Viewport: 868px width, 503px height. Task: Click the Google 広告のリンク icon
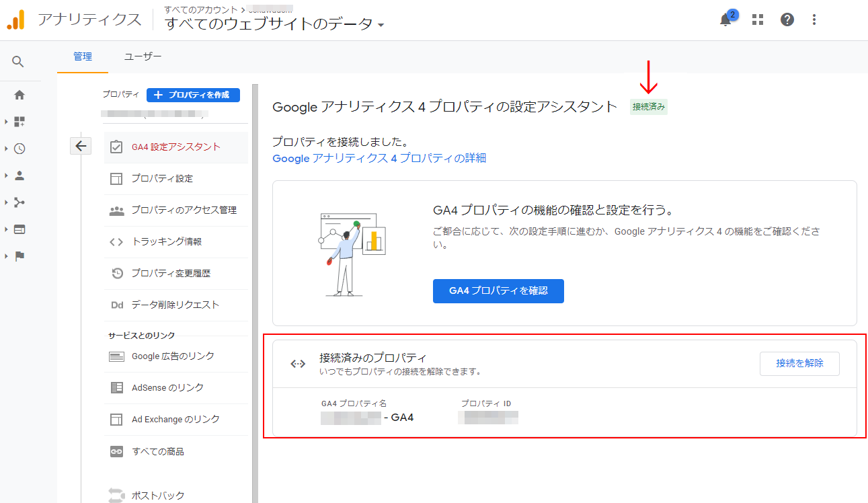[x=116, y=356]
